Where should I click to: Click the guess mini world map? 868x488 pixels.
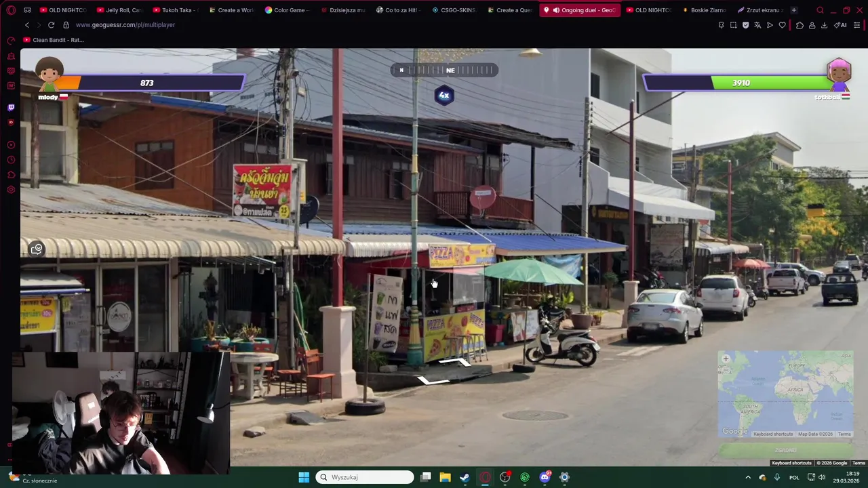tap(786, 394)
